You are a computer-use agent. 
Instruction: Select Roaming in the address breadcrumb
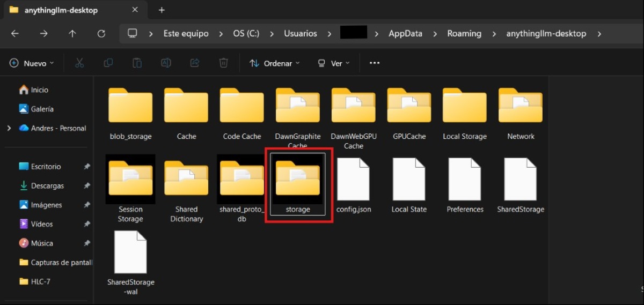tap(464, 33)
